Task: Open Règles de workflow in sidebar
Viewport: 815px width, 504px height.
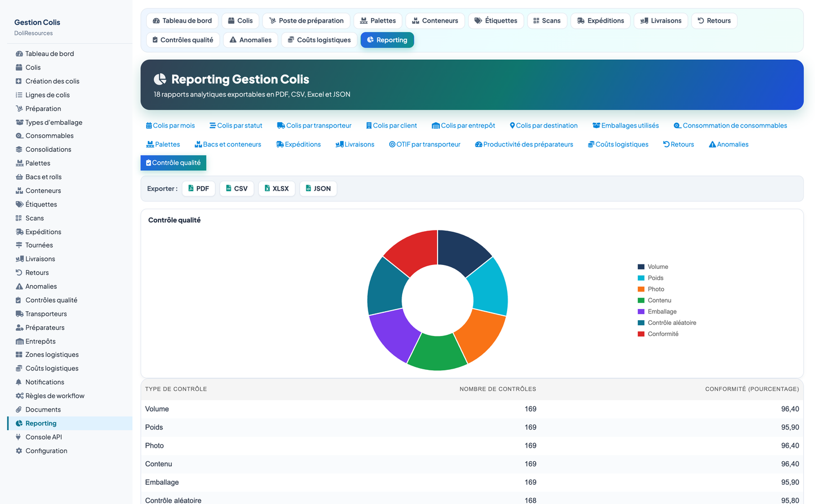Action: 50,396
